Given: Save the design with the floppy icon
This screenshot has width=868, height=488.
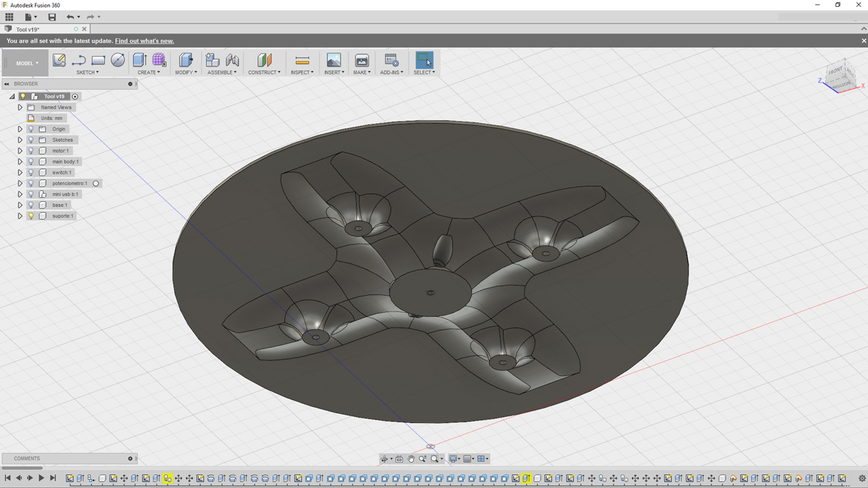Looking at the screenshot, I should (52, 17).
